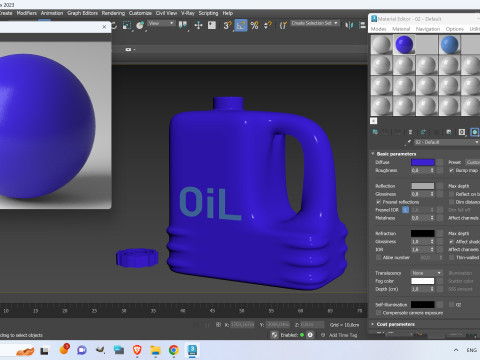Click the Diffuse map slot button

click(x=440, y=162)
